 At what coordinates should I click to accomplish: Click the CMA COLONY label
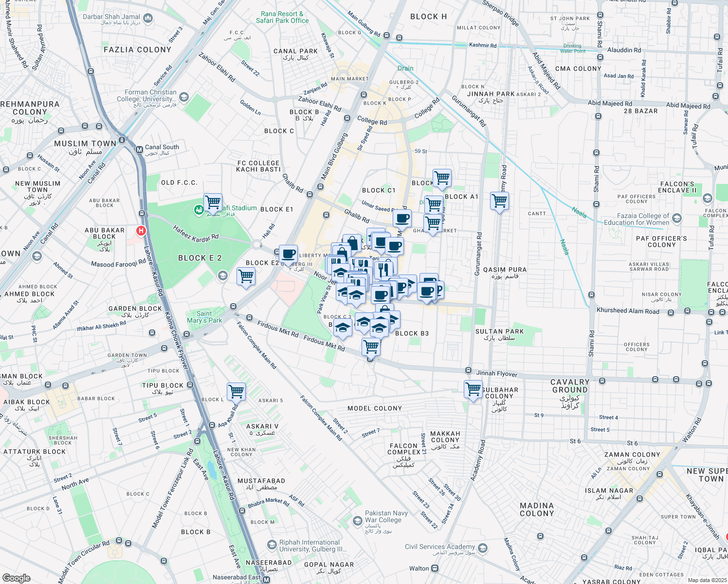[578, 69]
